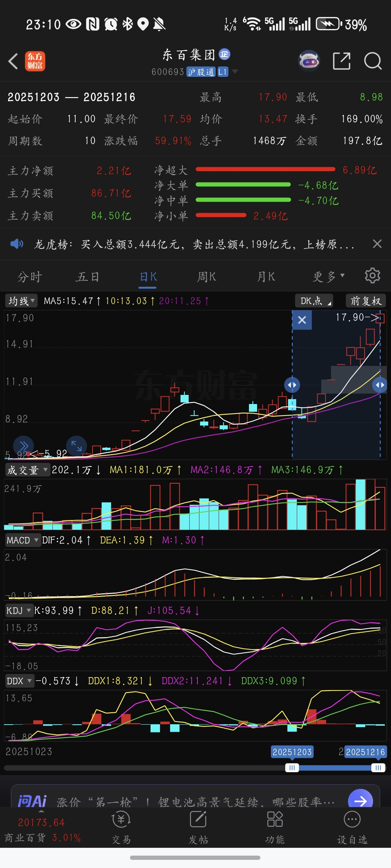Tap the 最高 17.90 value
Viewport: 391px width, 868px height.
(273, 97)
